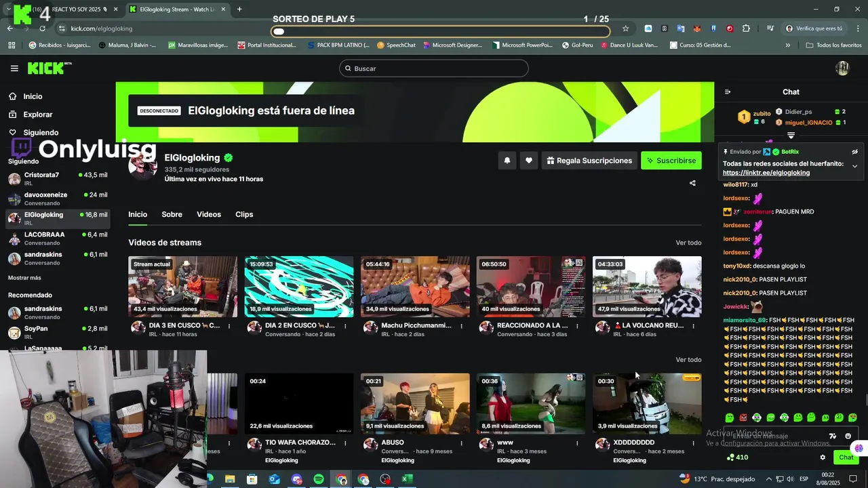Screen dimensions: 868x488
Task: Open the DIA 3 EN CUSCO thumbnail
Action: (x=183, y=287)
